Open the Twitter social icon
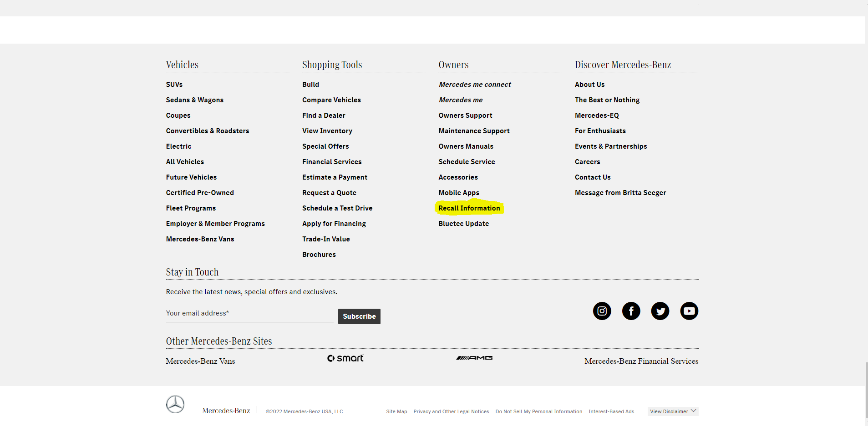This screenshot has width=868, height=426. [660, 311]
